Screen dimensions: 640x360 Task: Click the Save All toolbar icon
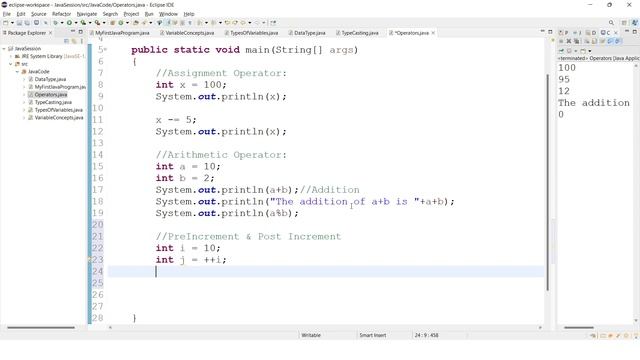pos(27,23)
